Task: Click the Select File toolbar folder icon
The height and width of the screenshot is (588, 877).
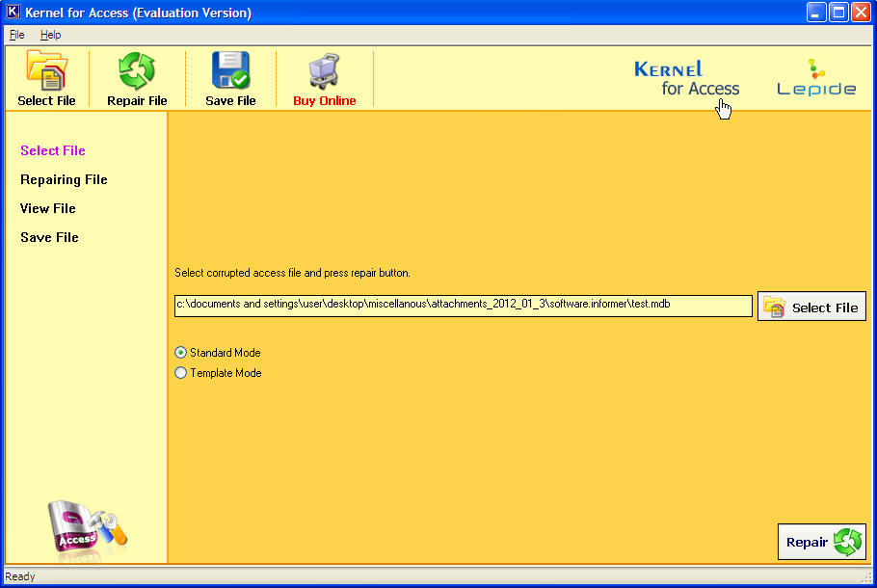Action: coord(46,71)
